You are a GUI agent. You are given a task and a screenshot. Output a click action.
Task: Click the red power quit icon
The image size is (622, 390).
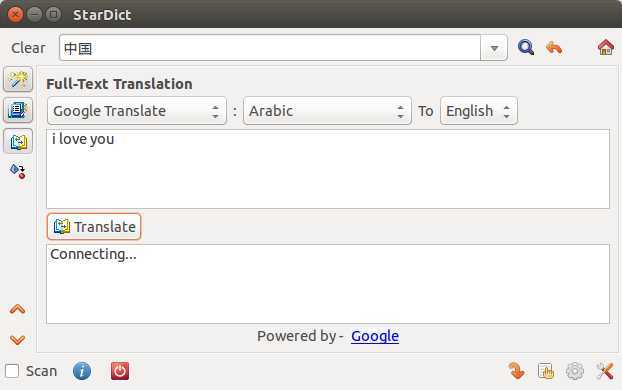120,371
